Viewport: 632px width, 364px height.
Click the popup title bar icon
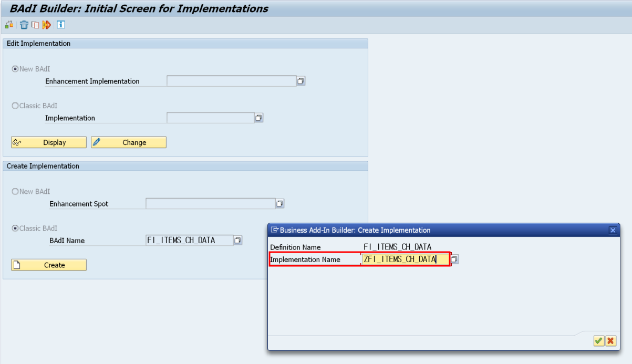tap(274, 230)
